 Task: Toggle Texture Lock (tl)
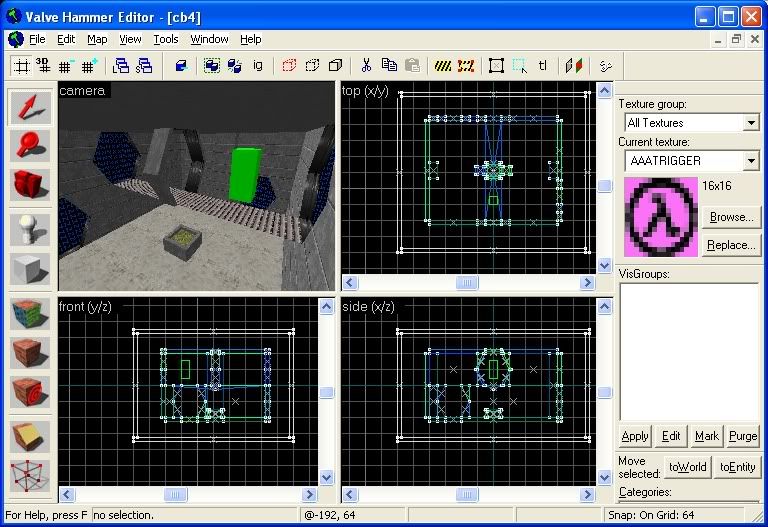[x=543, y=66]
